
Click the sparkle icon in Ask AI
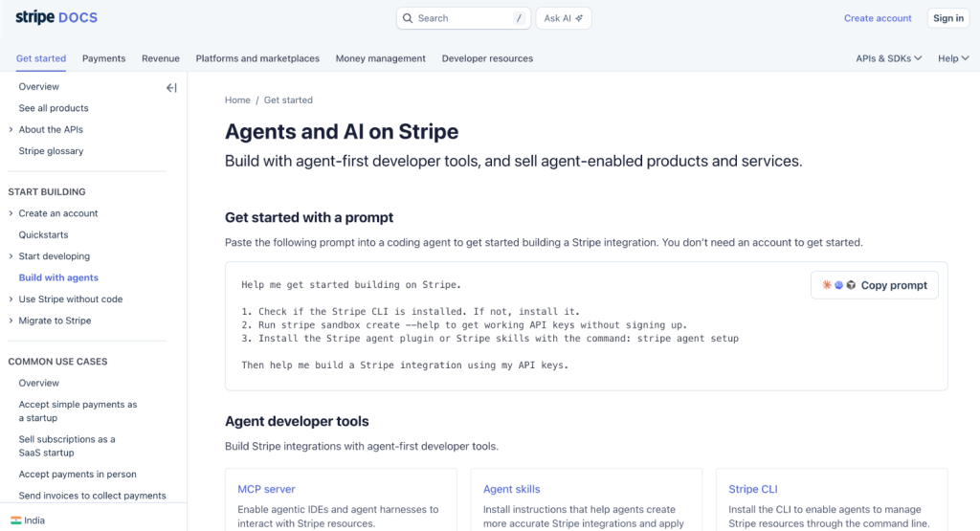coord(579,18)
